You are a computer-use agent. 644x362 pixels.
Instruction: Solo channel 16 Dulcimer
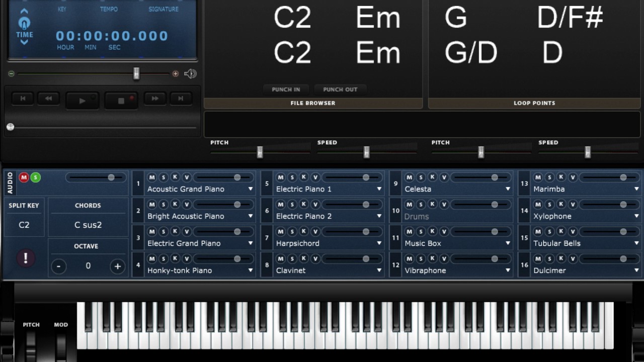[x=550, y=259]
